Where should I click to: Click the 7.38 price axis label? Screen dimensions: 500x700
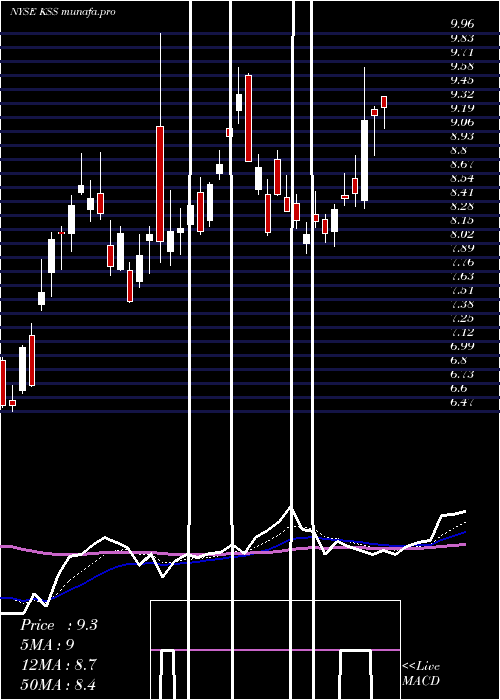462,304
